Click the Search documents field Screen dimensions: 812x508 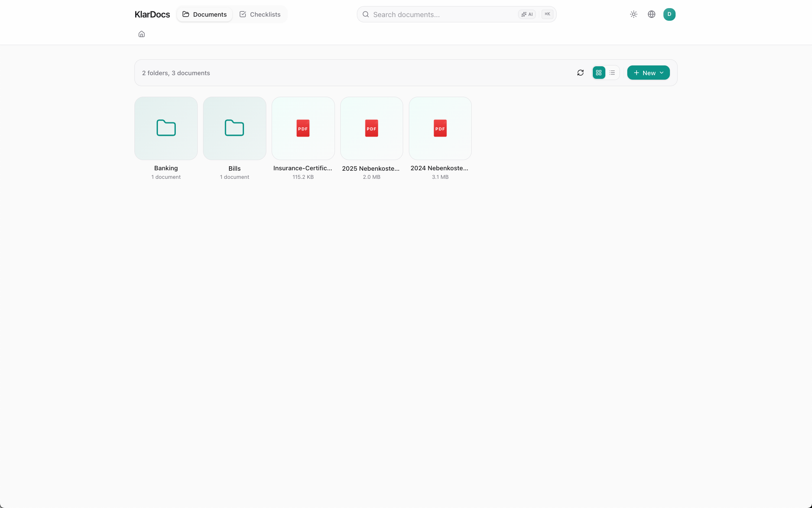tap(443, 15)
